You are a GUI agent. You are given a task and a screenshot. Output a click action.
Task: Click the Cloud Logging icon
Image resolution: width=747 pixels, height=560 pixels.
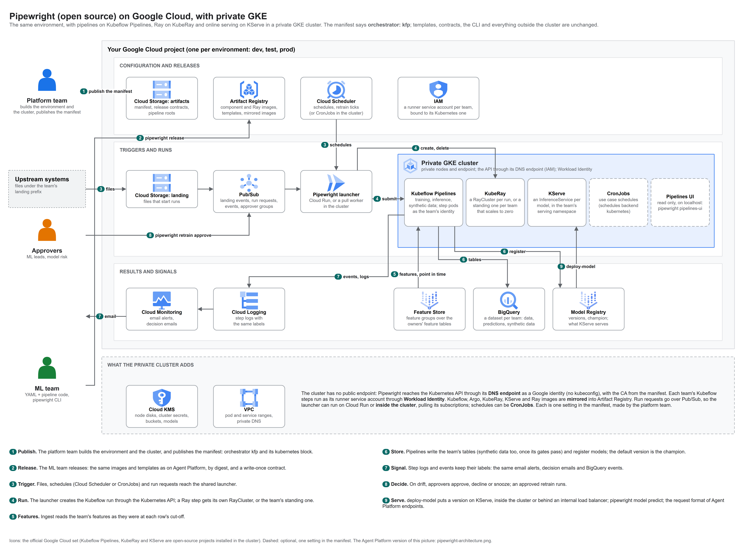pos(249,300)
